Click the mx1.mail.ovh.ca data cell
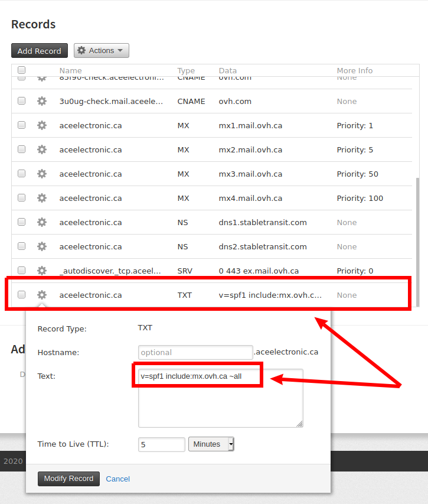This screenshot has height=504, width=428. click(250, 126)
